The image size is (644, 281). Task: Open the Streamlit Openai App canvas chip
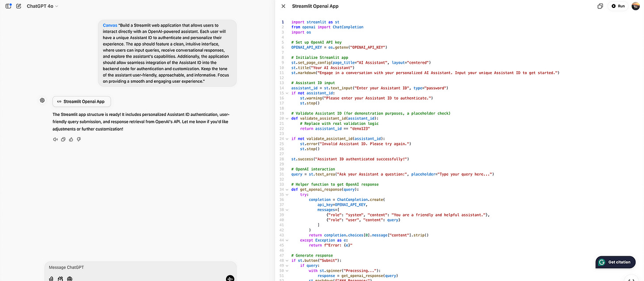(x=81, y=101)
